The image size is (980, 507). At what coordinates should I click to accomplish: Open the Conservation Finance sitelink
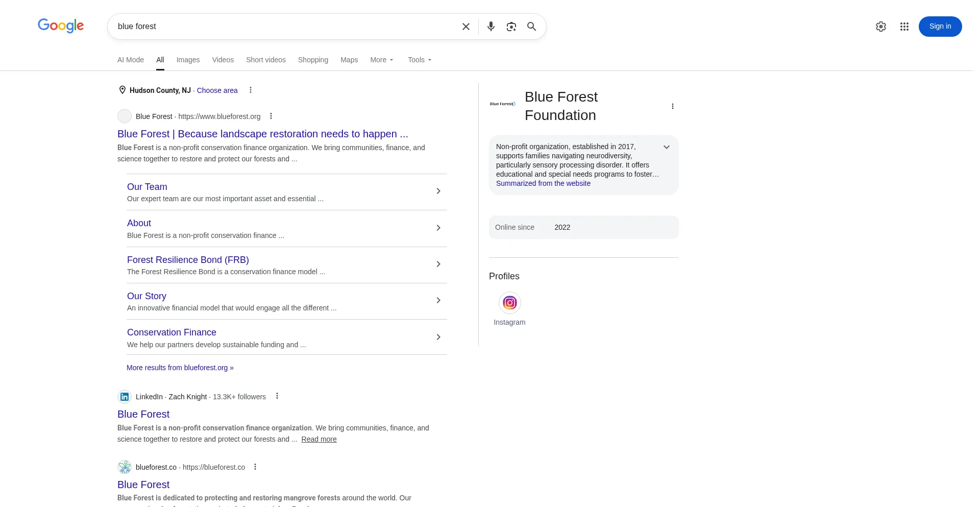pos(171,332)
